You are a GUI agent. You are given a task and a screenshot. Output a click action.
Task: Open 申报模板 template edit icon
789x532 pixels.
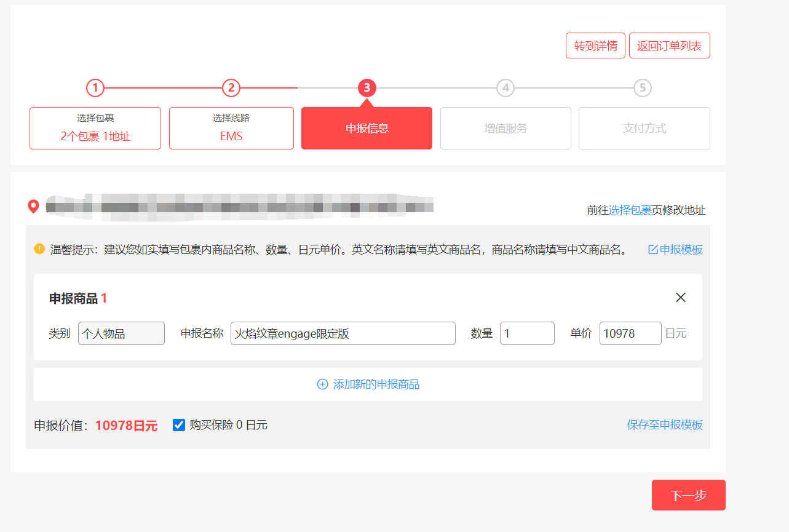[653, 250]
